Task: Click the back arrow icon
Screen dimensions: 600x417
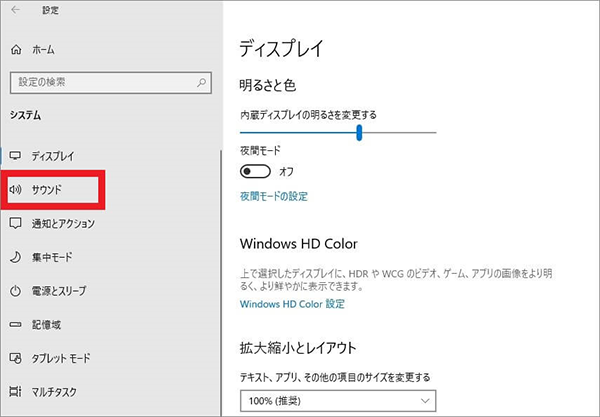Action: 15,10
